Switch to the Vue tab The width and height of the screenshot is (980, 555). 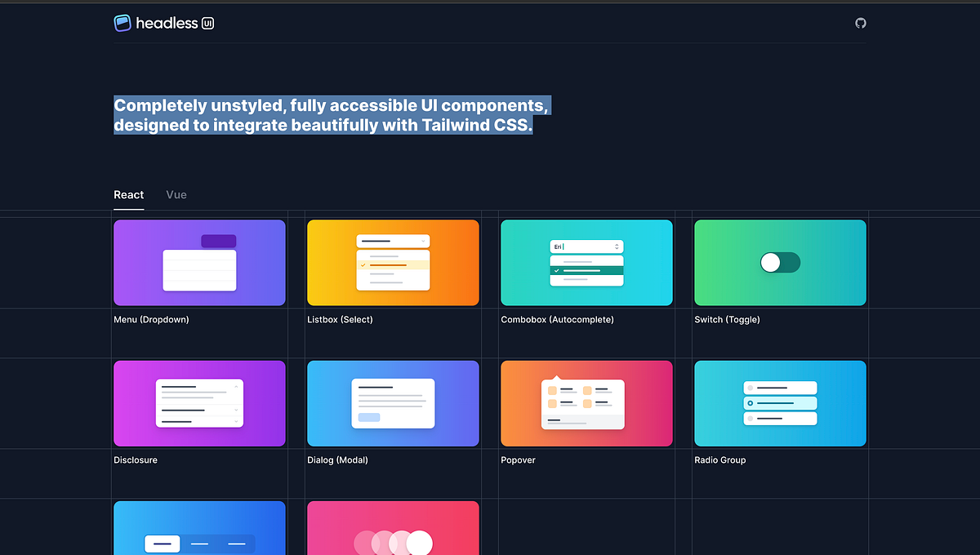point(176,194)
